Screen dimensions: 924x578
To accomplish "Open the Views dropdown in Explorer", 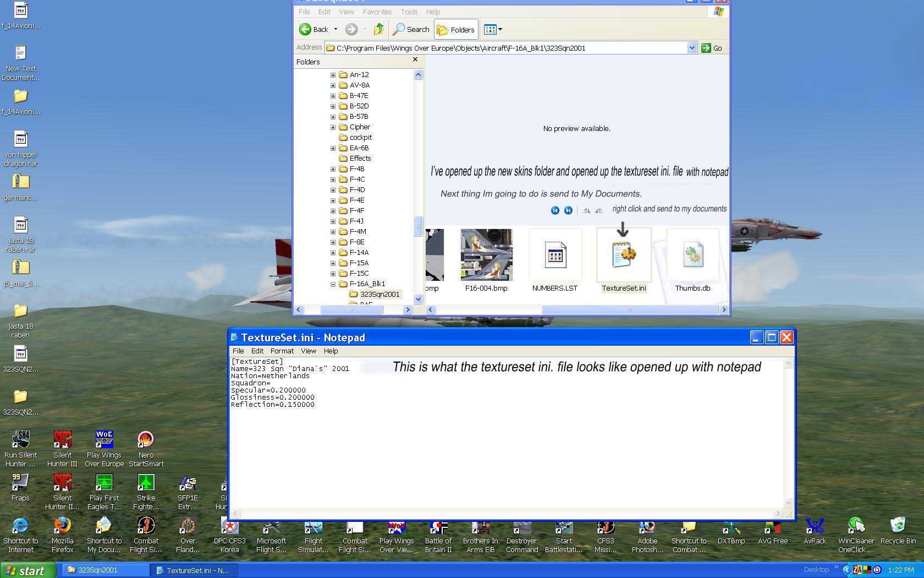I will [x=493, y=30].
